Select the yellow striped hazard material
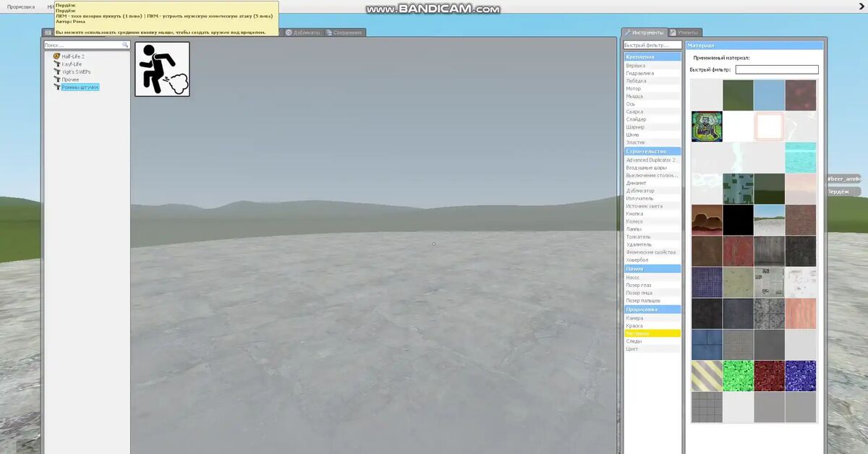Viewport: 868px width, 454px height. (x=707, y=376)
